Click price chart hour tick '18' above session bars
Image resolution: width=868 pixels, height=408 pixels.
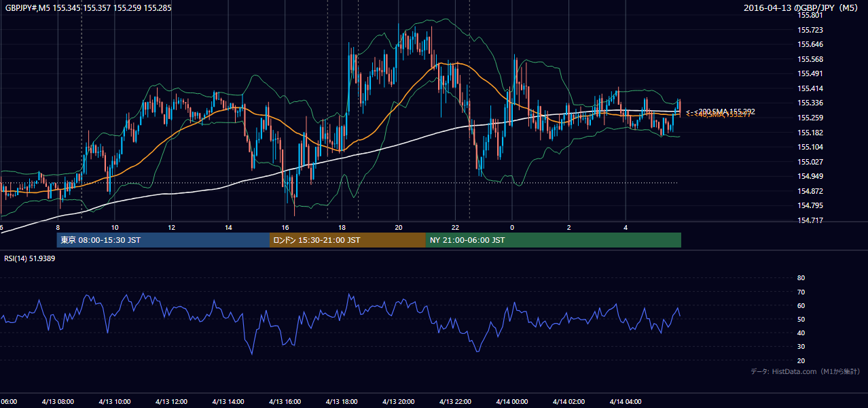pos(342,227)
